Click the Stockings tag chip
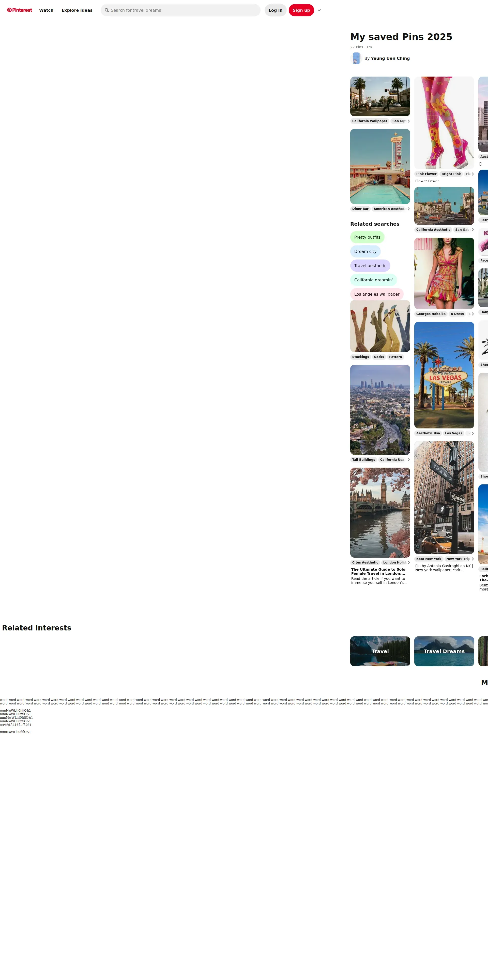The image size is (488, 980). click(x=360, y=357)
